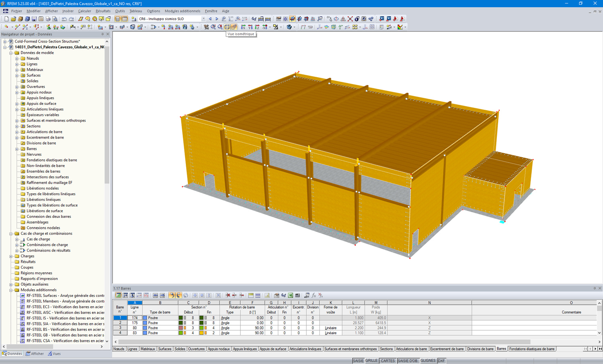Select the view in X-direction icon
Image resolution: width=603 pixels, height=364 pixels.
click(244, 27)
